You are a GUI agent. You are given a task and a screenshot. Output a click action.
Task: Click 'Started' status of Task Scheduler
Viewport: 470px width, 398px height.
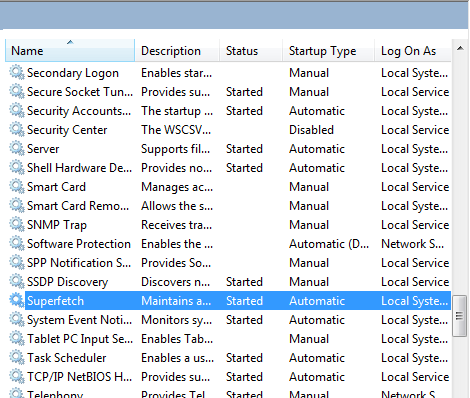pyautogui.click(x=244, y=358)
